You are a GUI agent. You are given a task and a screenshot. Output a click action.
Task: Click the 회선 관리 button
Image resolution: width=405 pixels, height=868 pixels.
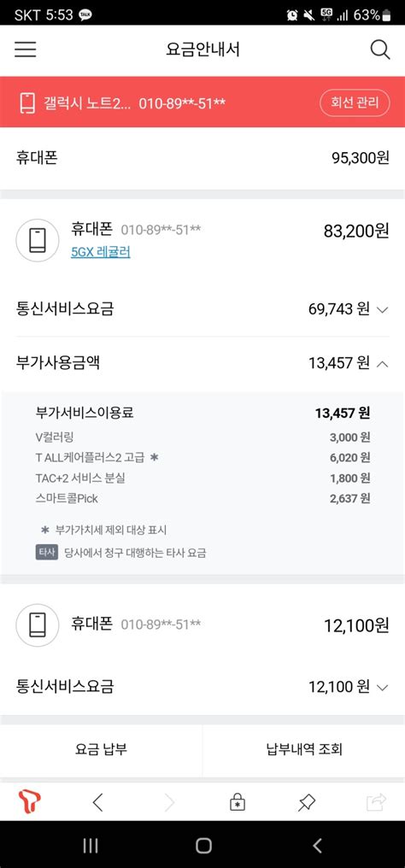click(355, 103)
